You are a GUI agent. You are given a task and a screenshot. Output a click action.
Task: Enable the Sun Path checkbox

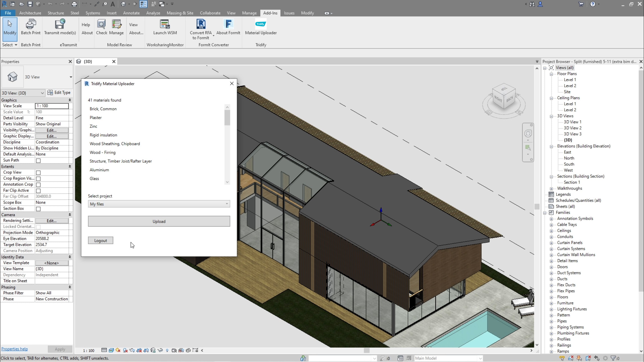click(x=38, y=160)
